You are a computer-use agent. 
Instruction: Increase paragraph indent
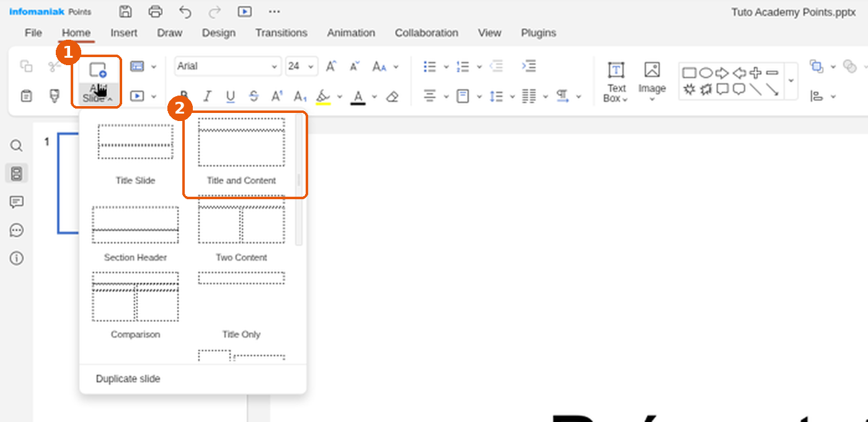click(x=528, y=66)
